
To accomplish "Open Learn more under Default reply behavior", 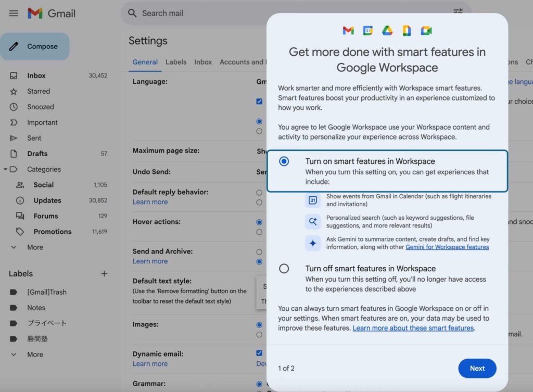I will (150, 202).
